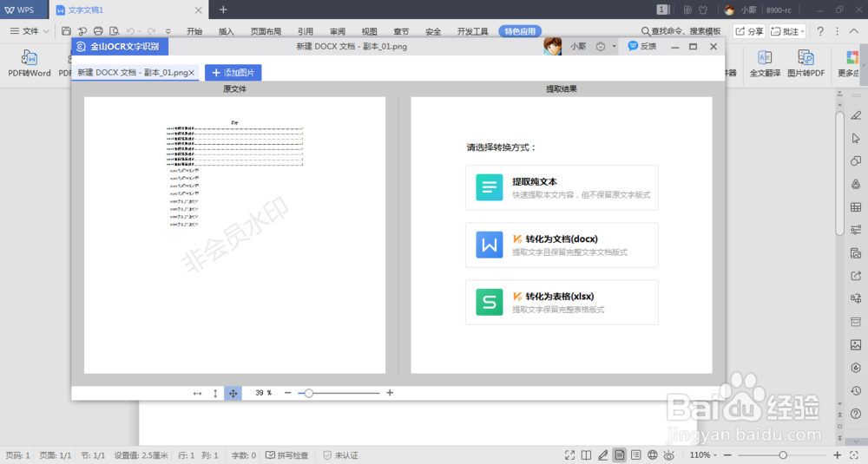
Task: Open the history clock icon in right sidebar
Action: (x=856, y=390)
